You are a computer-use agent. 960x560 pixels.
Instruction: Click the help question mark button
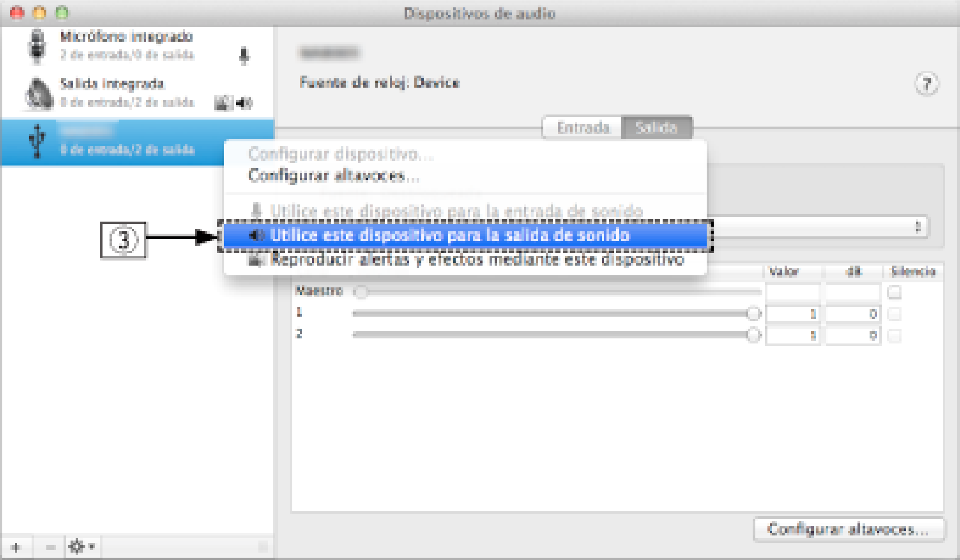tap(926, 84)
